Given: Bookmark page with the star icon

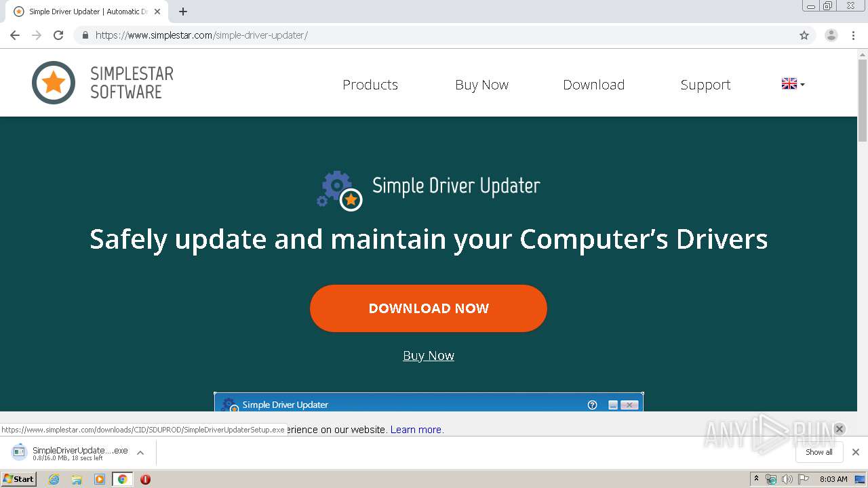Looking at the screenshot, I should pos(804,35).
